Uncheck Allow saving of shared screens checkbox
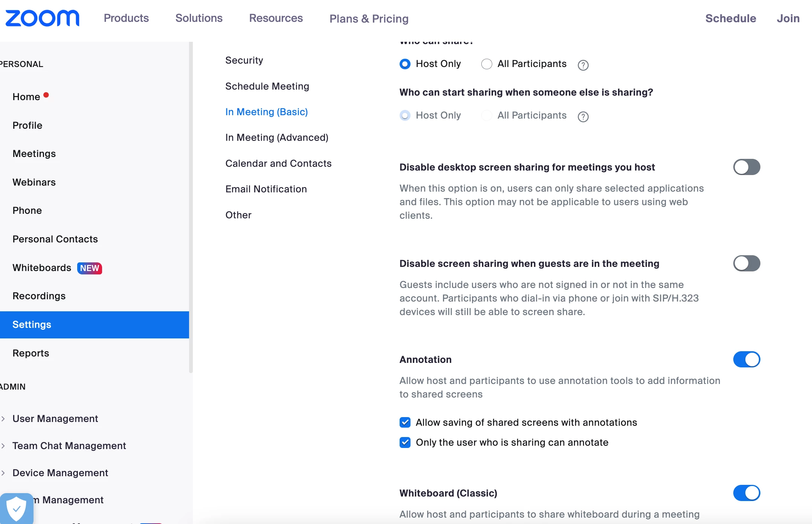 pyautogui.click(x=405, y=422)
